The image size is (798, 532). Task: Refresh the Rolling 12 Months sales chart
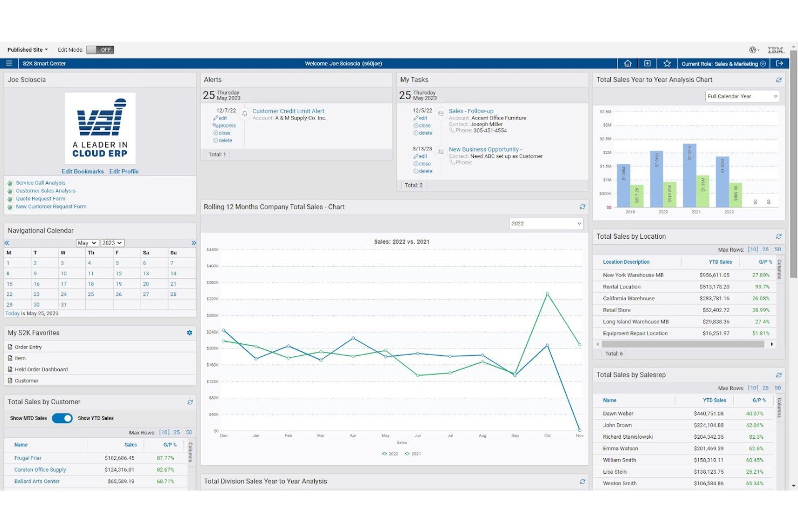pyautogui.click(x=582, y=206)
